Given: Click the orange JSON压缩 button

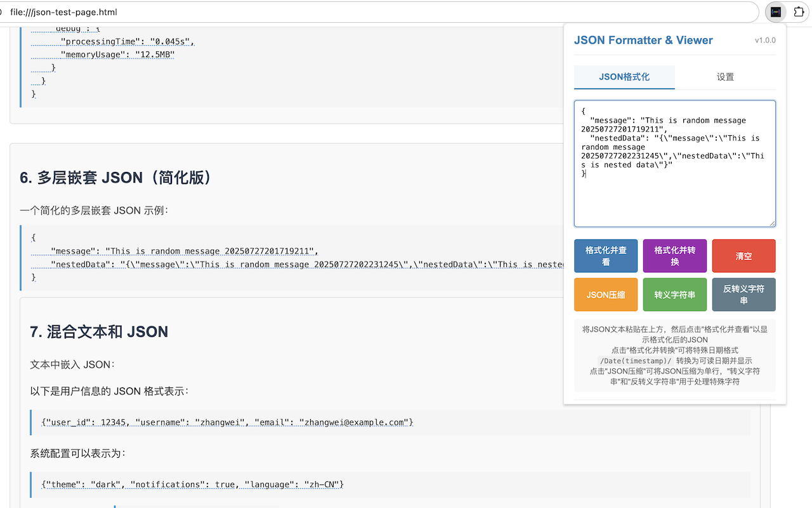Looking at the screenshot, I should coord(606,295).
